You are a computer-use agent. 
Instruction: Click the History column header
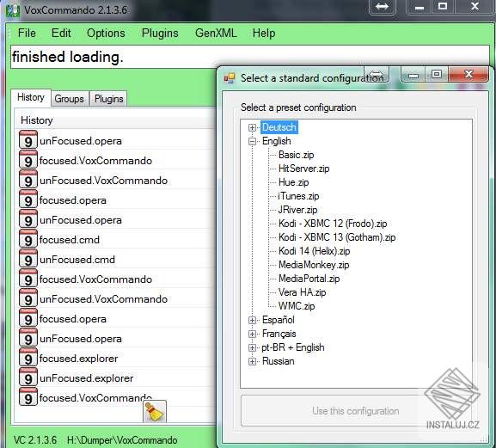click(115, 120)
